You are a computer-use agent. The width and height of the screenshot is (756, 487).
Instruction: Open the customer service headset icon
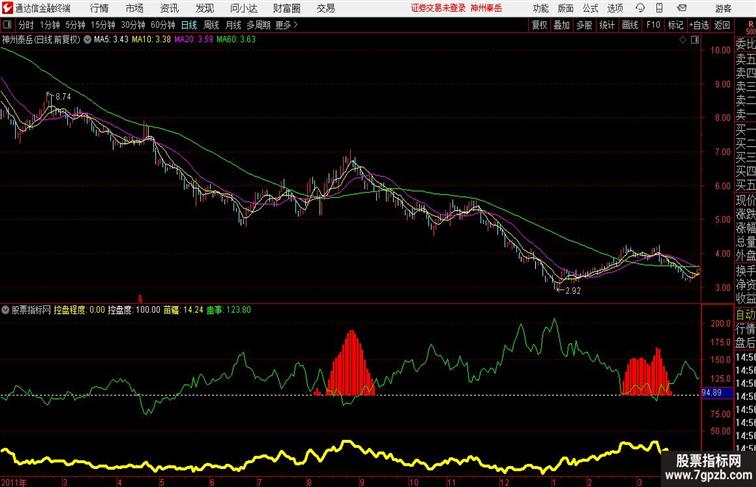[640, 8]
